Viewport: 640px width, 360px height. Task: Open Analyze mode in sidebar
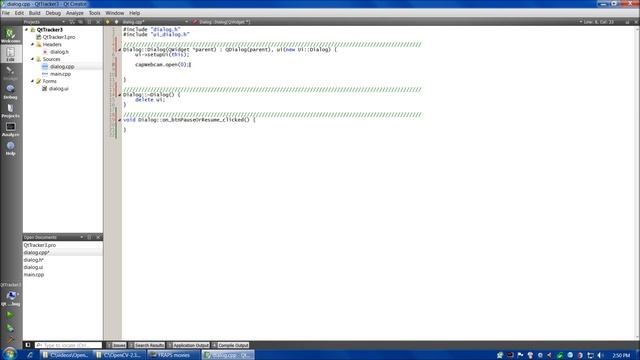tap(11, 129)
